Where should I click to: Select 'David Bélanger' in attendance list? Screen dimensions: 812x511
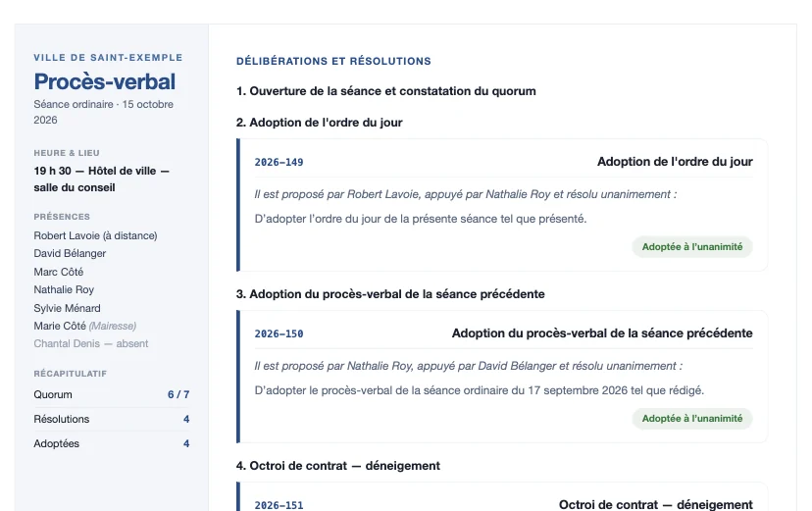(x=70, y=253)
